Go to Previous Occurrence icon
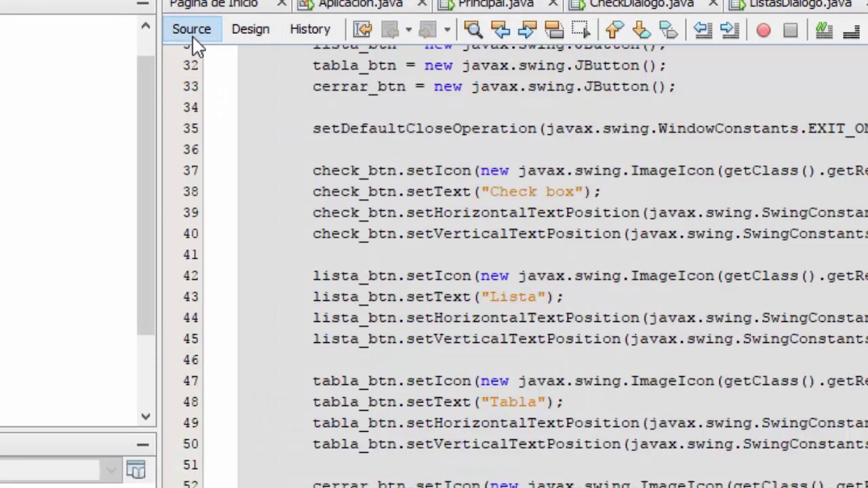The height and width of the screenshot is (488, 868). 500,29
